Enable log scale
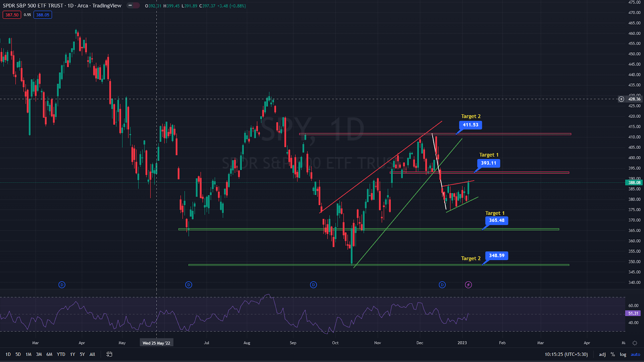The image size is (644, 362). click(x=623, y=354)
